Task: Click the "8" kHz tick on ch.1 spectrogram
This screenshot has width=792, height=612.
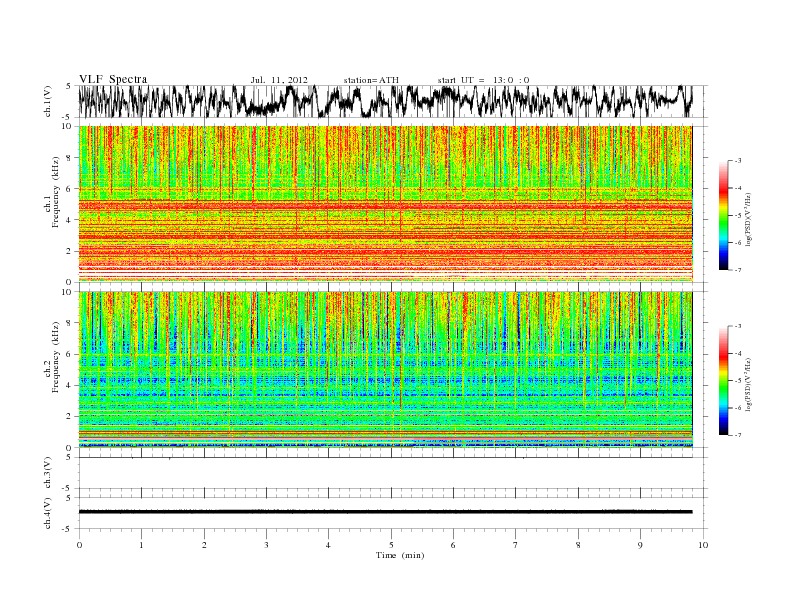Action: pyautogui.click(x=69, y=158)
